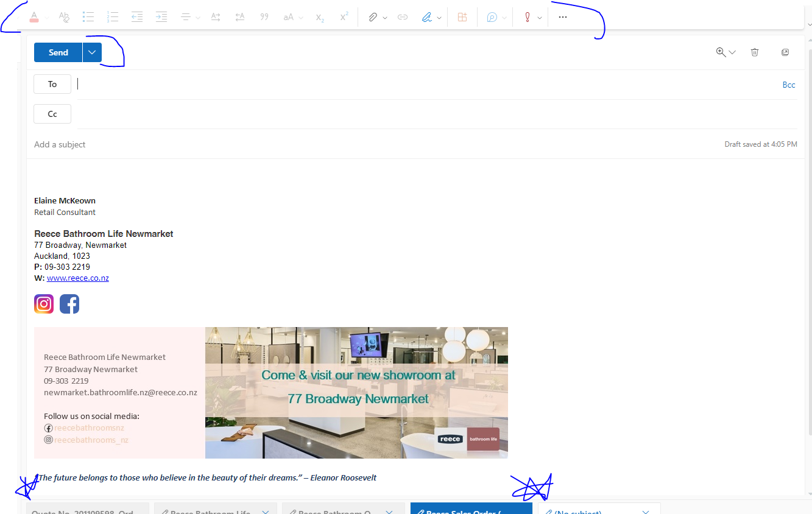This screenshot has width=812, height=514.
Task: Open the More options ellipsis menu
Action: point(562,17)
